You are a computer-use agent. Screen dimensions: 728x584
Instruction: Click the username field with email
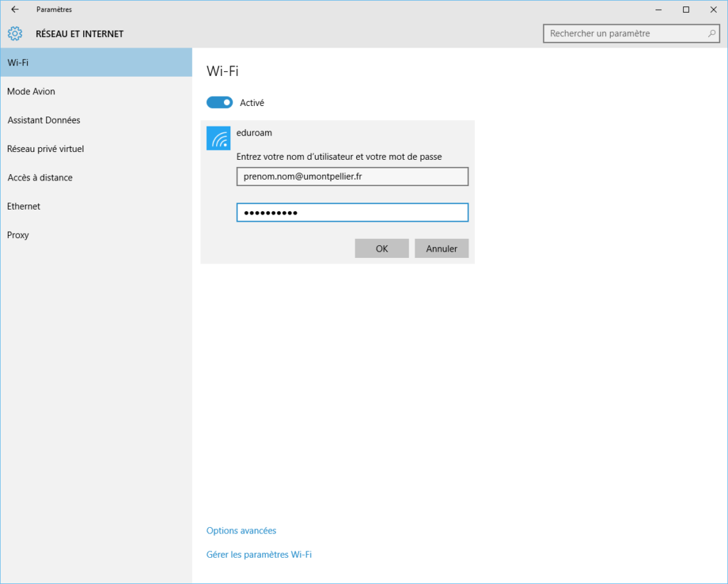click(x=352, y=176)
